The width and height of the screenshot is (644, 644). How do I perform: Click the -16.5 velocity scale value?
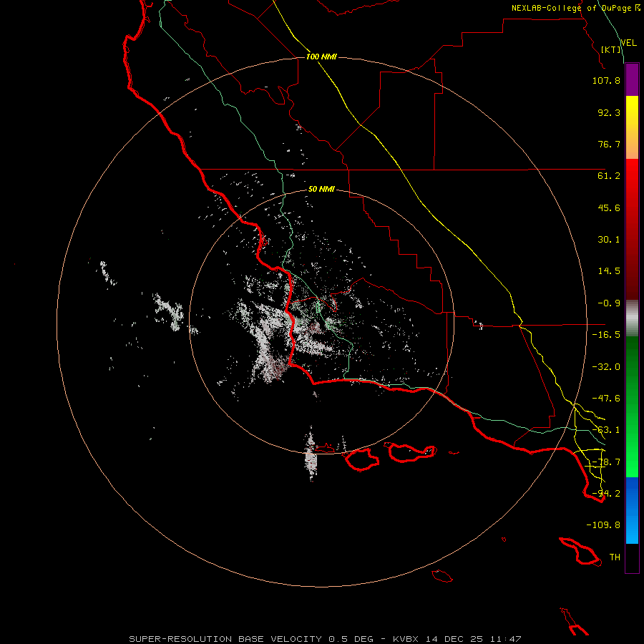(x=606, y=335)
